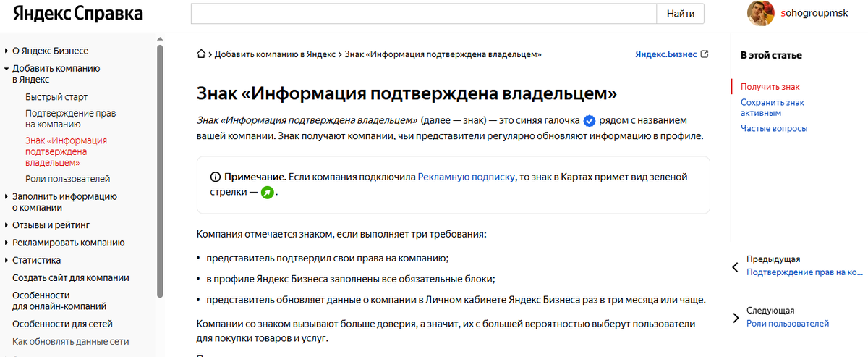Click the Найти search button
The height and width of the screenshot is (357, 868).
(x=680, y=14)
